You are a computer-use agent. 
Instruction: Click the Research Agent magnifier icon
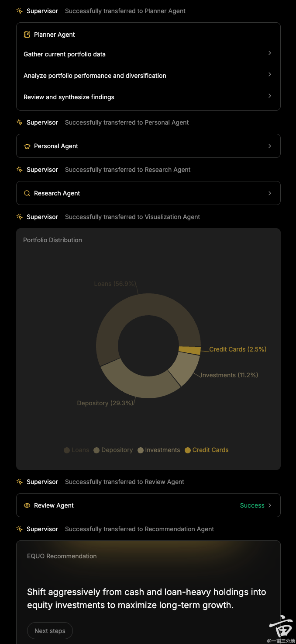click(27, 193)
